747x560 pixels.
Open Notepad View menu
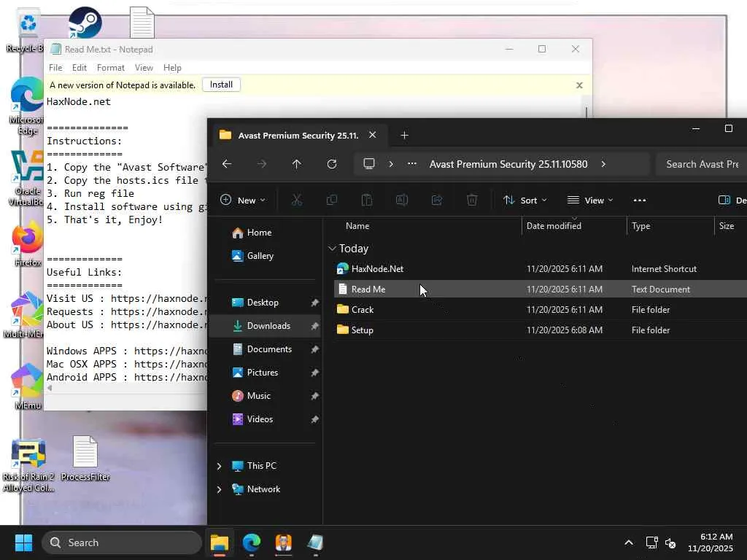tap(144, 68)
